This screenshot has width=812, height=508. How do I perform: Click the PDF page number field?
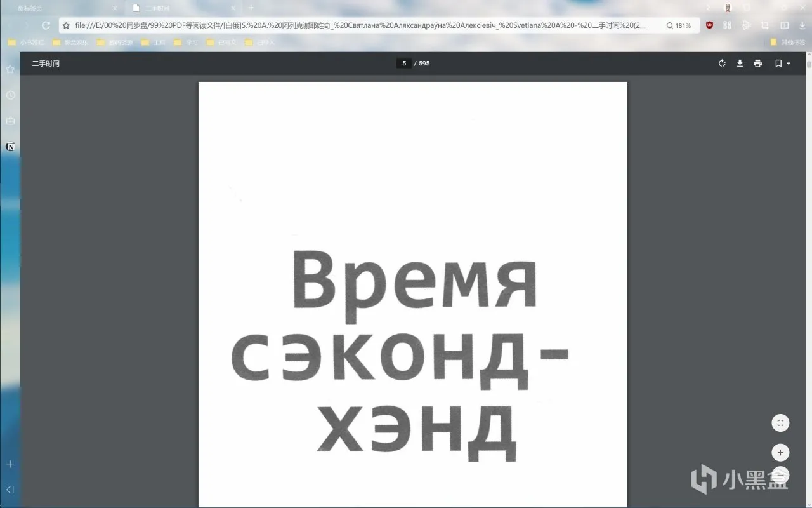tap(404, 63)
